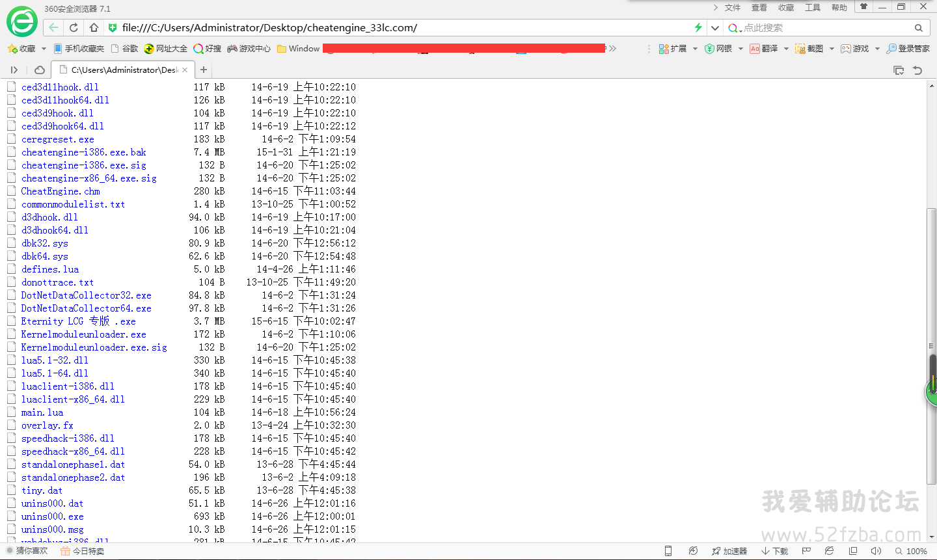Viewport: 937px width, 560px height.
Task: Click the 172 kB size of Kernelmoduleunloader.exe
Action: coord(209,334)
